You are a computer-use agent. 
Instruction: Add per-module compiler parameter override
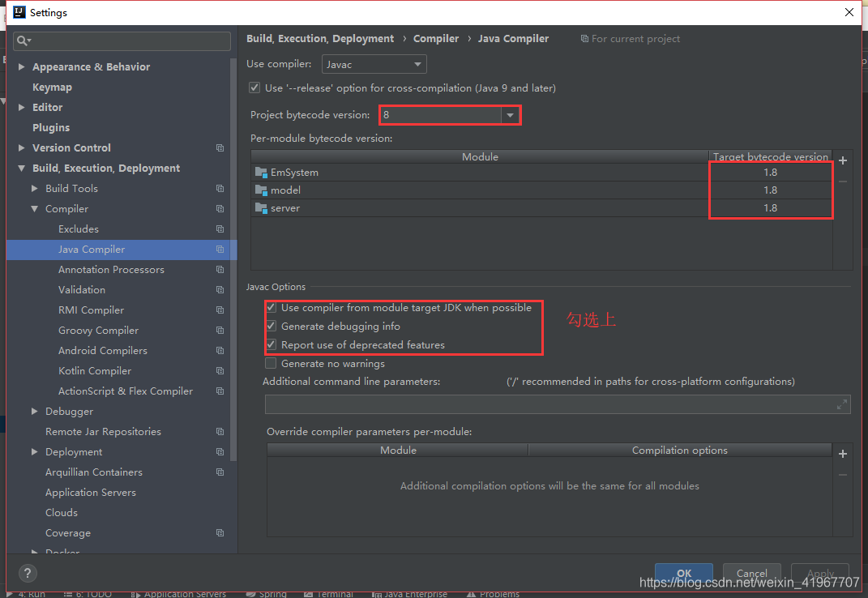coord(843,454)
